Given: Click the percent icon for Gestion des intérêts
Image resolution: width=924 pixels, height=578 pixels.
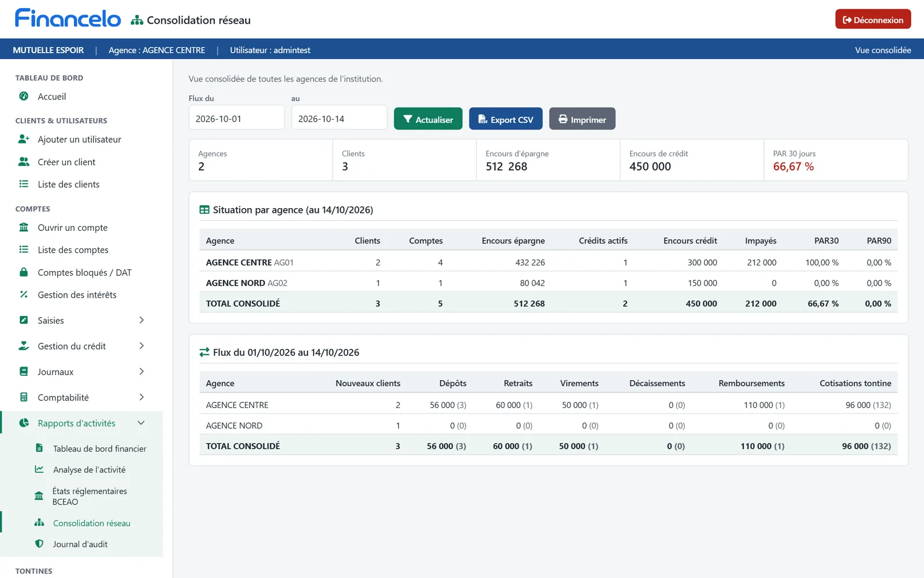Looking at the screenshot, I should click(x=24, y=295).
